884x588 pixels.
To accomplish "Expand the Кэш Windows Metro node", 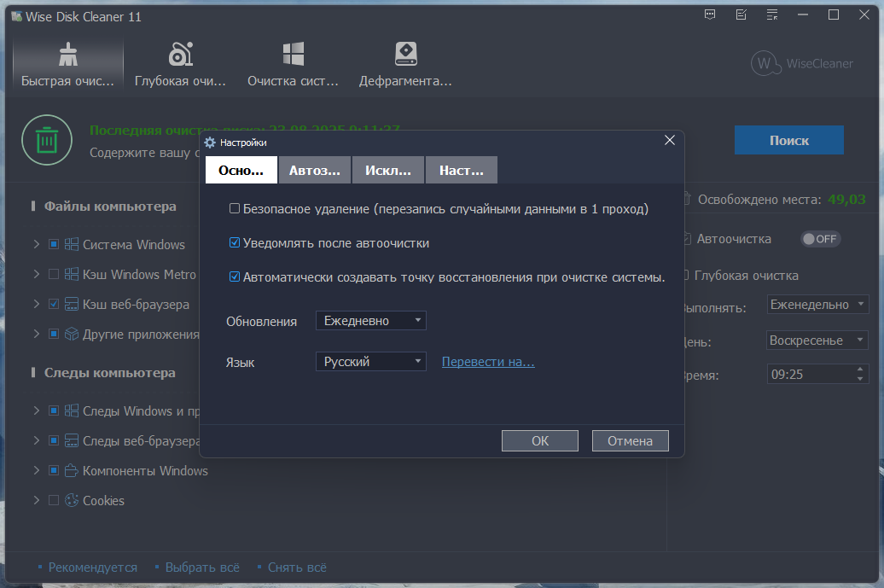I will click(x=37, y=274).
